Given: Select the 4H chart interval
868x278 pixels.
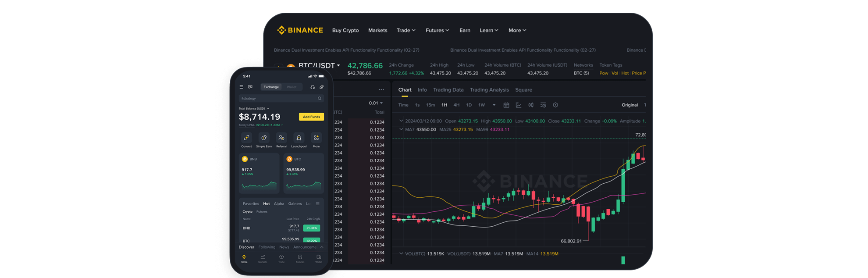Looking at the screenshot, I should coord(456,105).
